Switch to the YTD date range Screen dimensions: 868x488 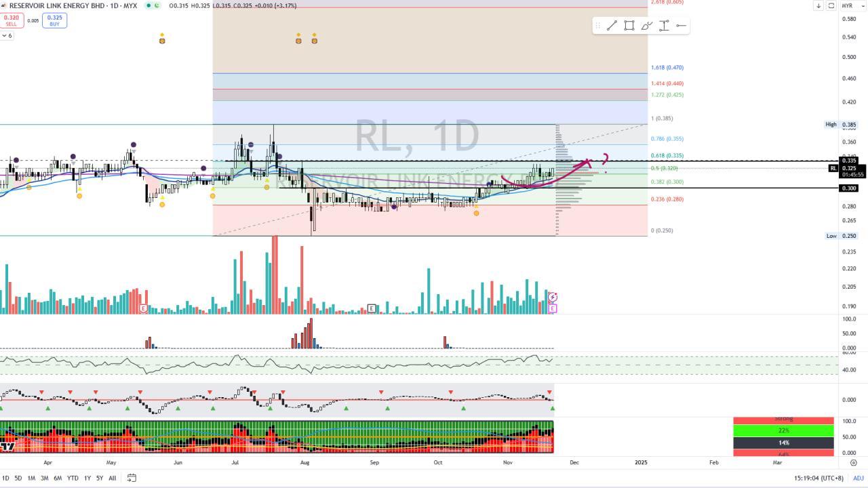pos(73,478)
